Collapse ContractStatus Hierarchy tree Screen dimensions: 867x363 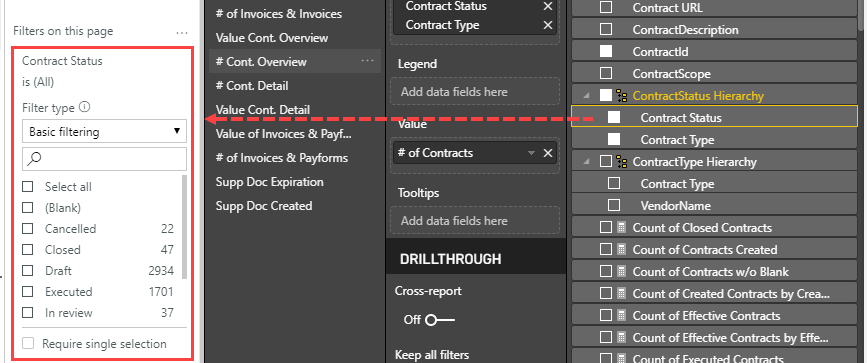[x=586, y=96]
